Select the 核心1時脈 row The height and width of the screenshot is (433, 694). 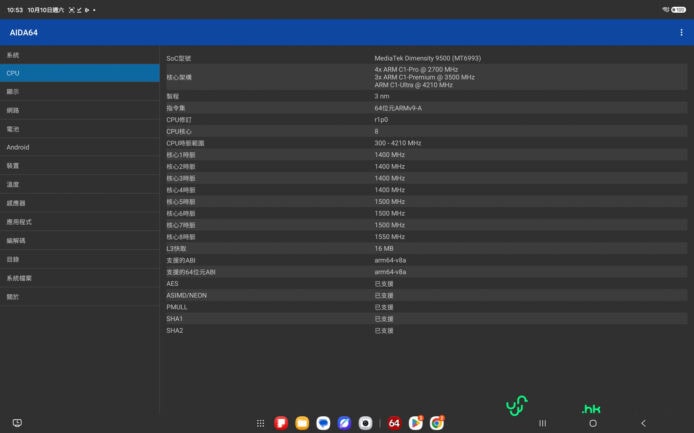[425, 155]
